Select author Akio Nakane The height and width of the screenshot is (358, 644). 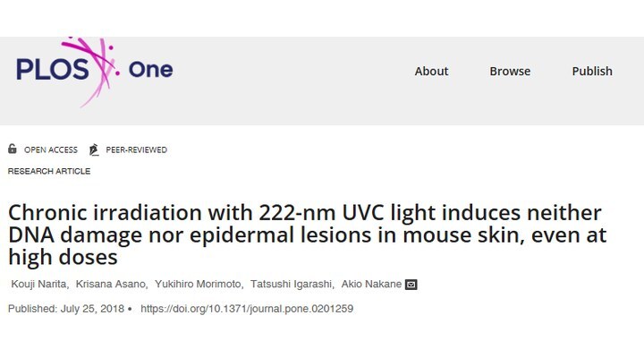[x=371, y=284]
